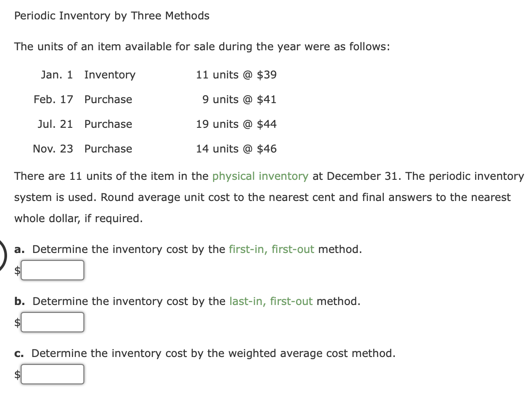Click the bold label c before part c
The width and height of the screenshot is (532, 409).
point(18,353)
